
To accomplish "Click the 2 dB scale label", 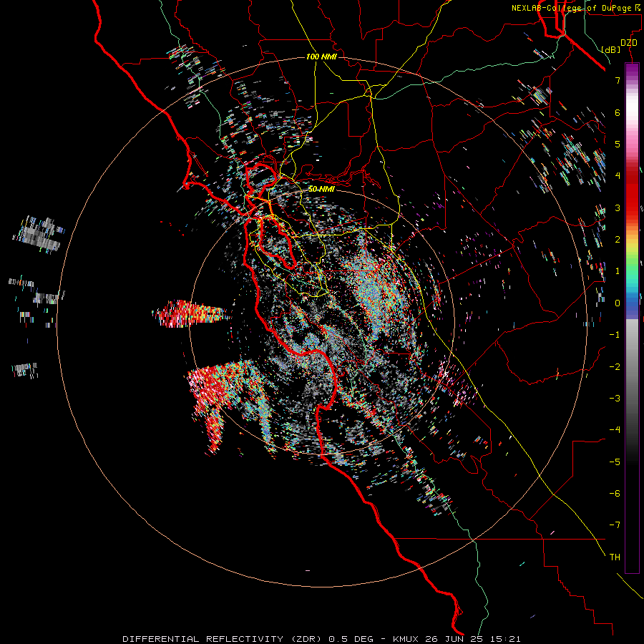I will pos(618,240).
